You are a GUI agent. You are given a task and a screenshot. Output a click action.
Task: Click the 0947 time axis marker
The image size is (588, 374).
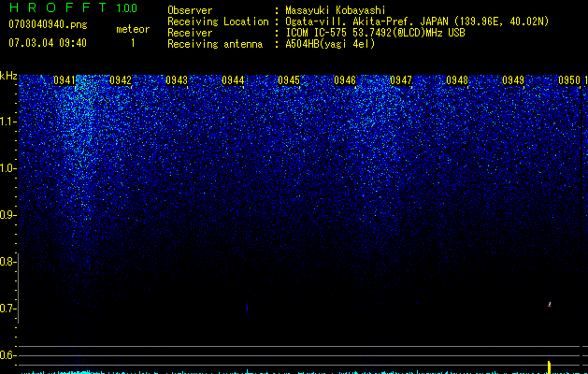[401, 80]
